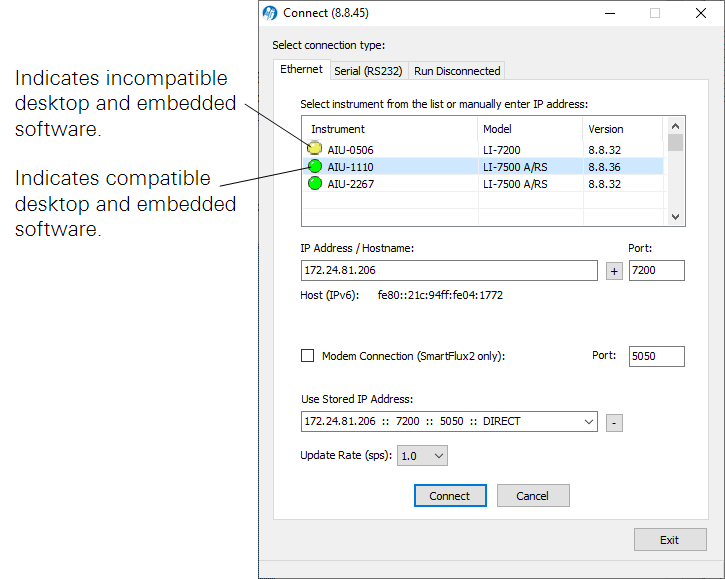
Task: Click version 8.8.32 in AIU-2267 row
Action: pyautogui.click(x=604, y=184)
